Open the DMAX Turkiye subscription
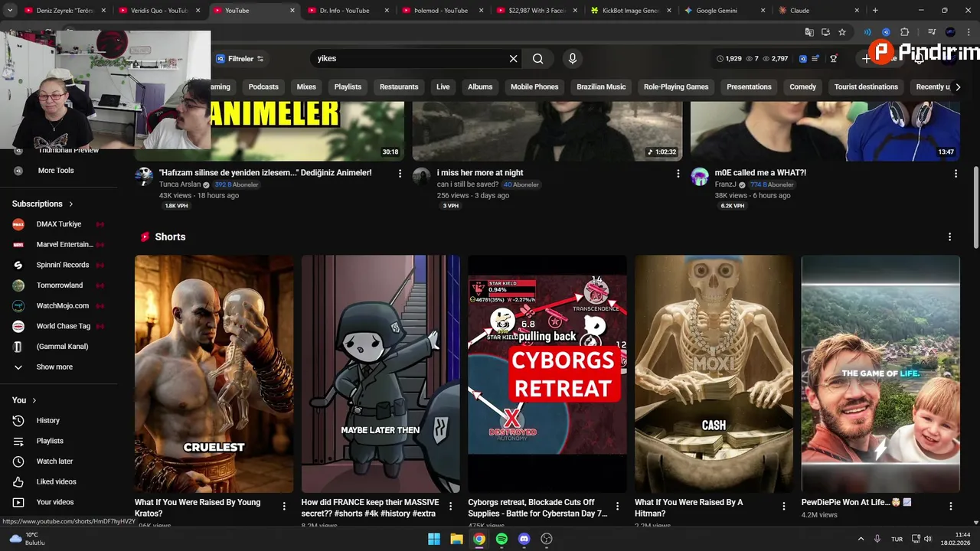This screenshot has width=980, height=551. coord(59,224)
